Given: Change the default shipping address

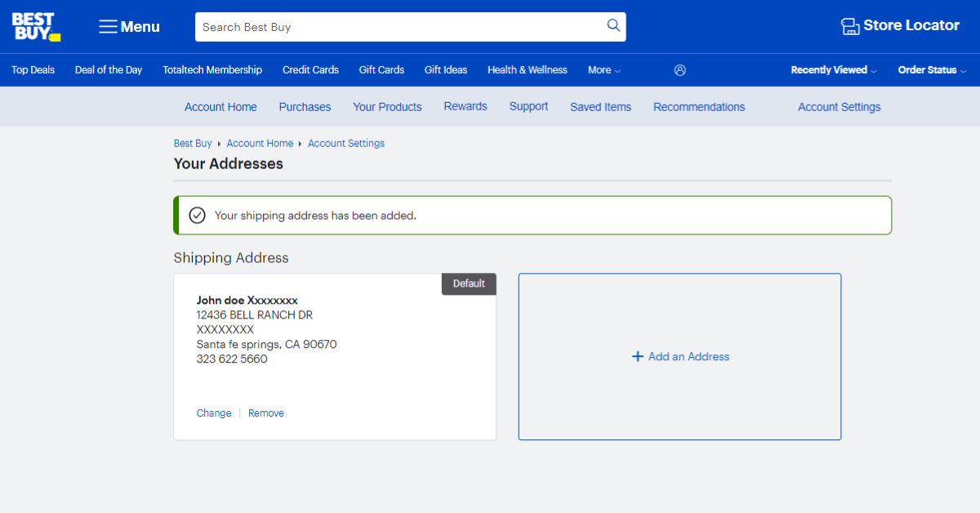Looking at the screenshot, I should click(x=213, y=413).
